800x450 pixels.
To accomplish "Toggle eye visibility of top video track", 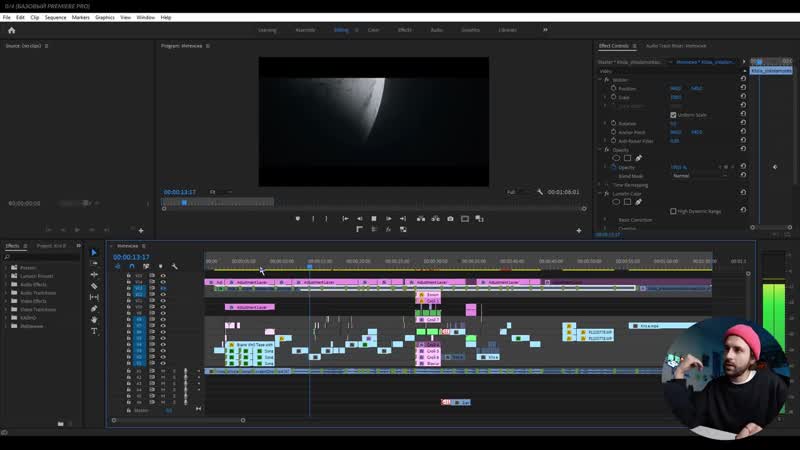I will coord(163,276).
